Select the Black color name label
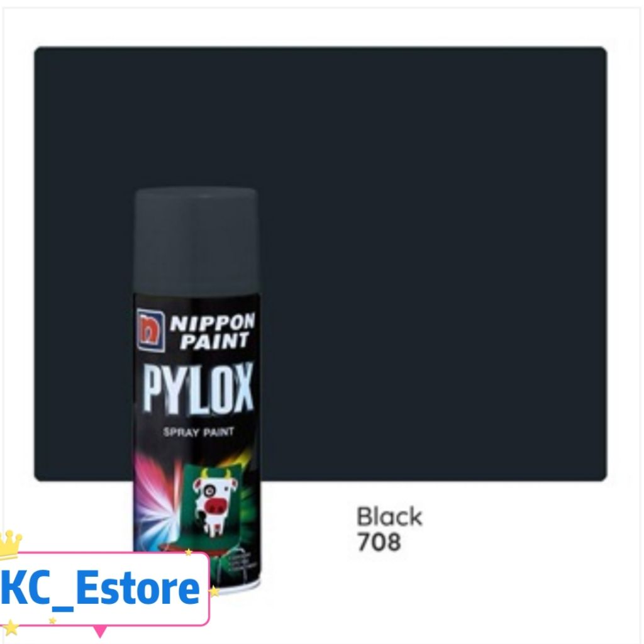The height and width of the screenshot is (644, 644). click(x=389, y=517)
